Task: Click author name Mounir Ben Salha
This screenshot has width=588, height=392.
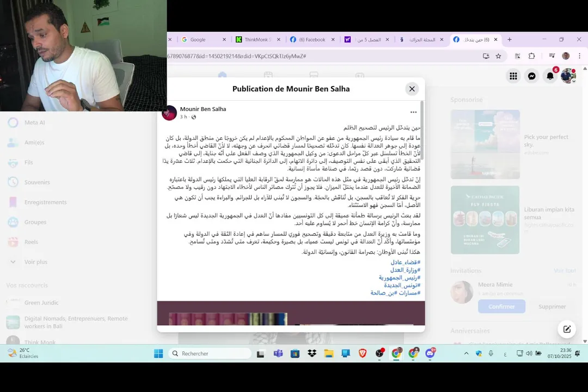Action: 203,109
